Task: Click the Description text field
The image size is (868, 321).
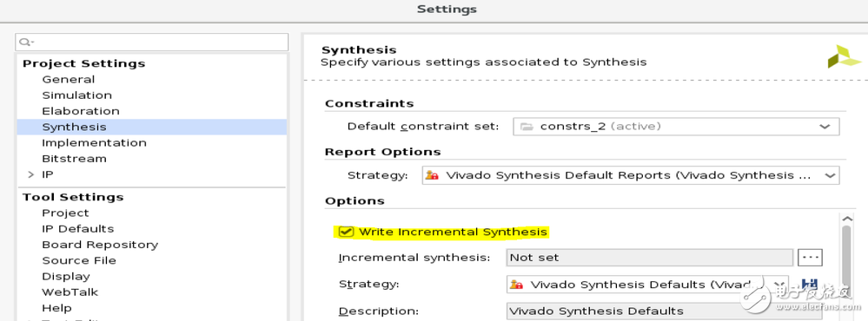Action: click(x=665, y=311)
